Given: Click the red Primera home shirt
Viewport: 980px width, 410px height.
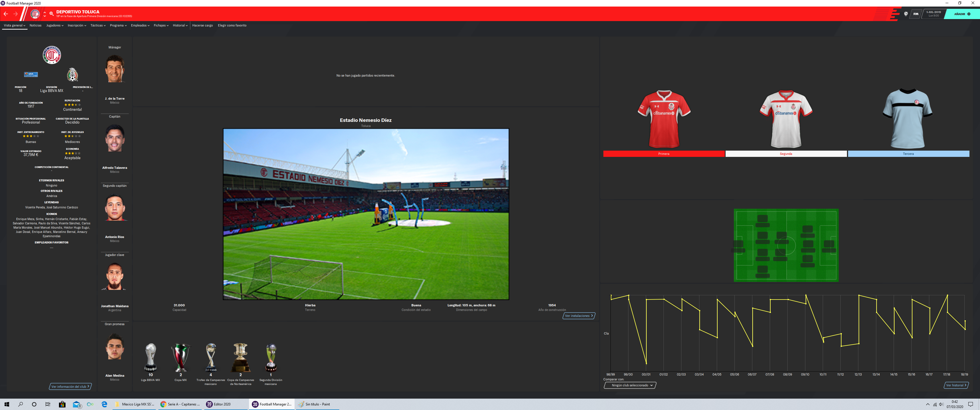Looking at the screenshot, I should pos(664,119).
